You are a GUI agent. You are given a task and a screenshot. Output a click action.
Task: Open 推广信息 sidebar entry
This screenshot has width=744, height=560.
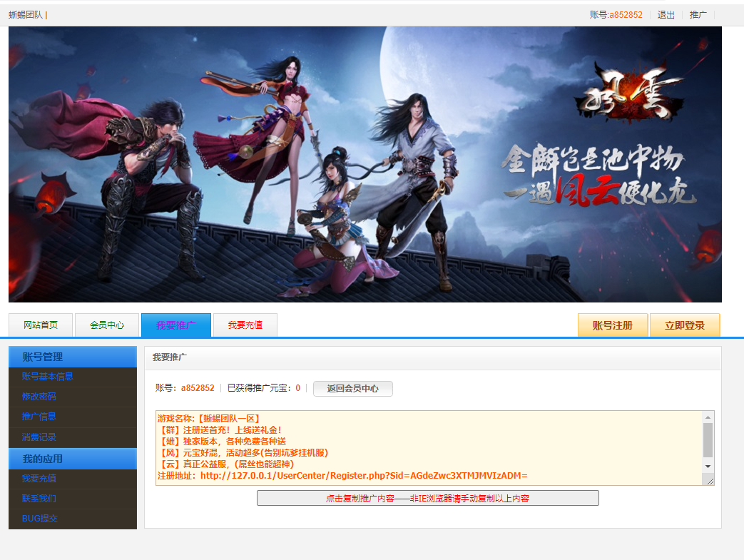(39, 417)
